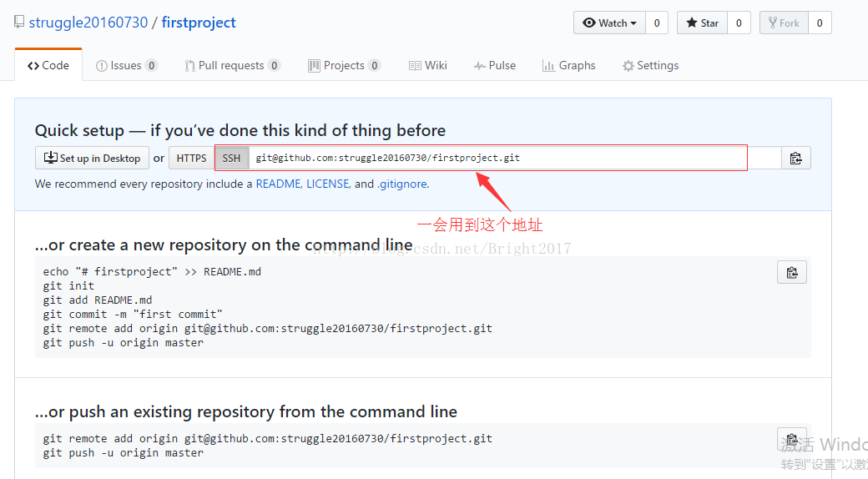Copy the push existing repository commands
This screenshot has width=868, height=479.
coord(792,440)
